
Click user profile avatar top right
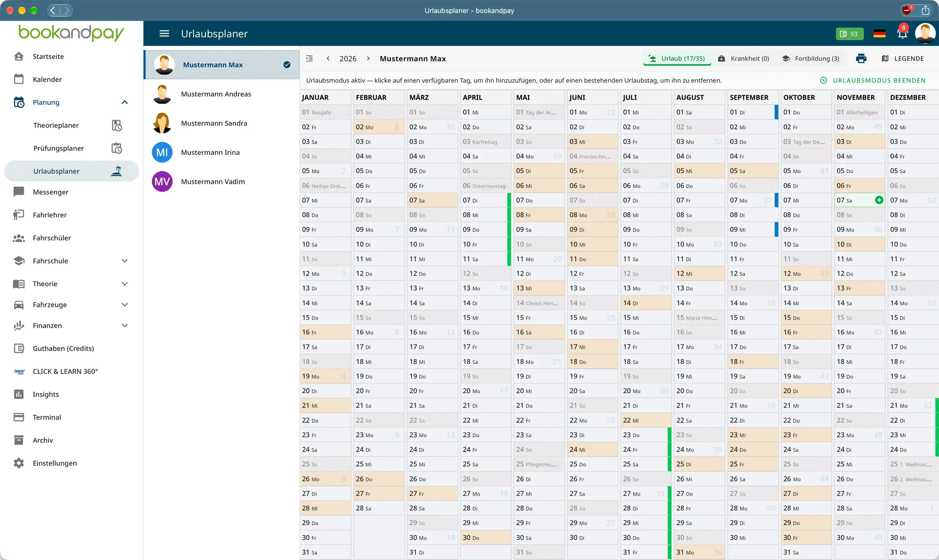[925, 34]
